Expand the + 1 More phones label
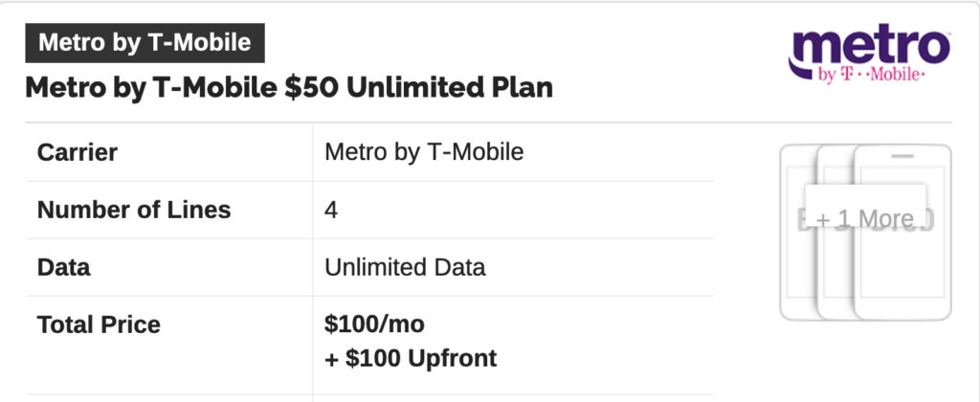980x402 pixels. [x=865, y=219]
